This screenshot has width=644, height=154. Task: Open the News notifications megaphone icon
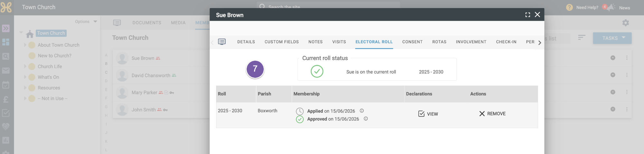click(611, 7)
